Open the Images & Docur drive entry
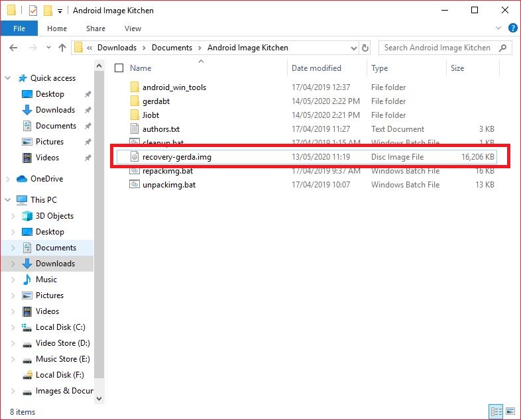The height and width of the screenshot is (420, 521). (x=64, y=391)
